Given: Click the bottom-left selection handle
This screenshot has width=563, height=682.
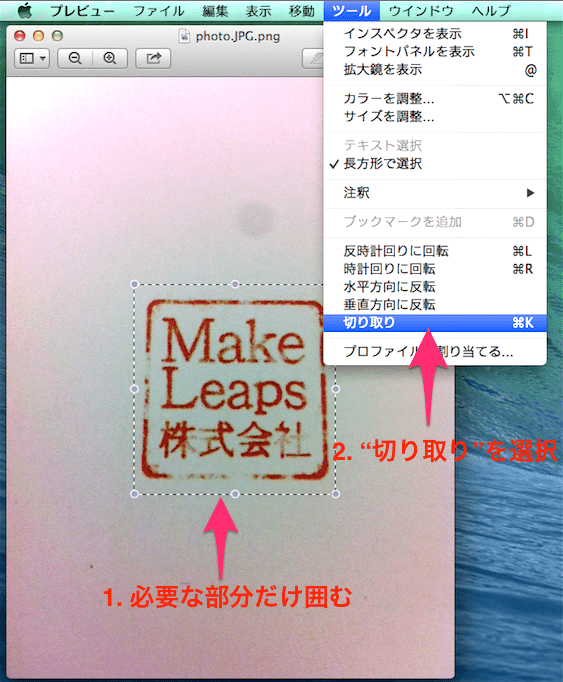Looking at the screenshot, I should (134, 494).
